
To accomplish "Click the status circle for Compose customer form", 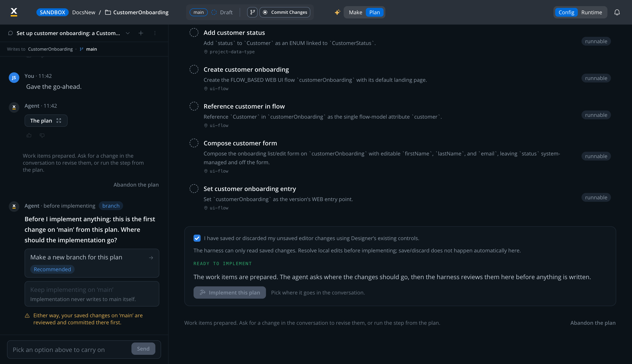I will point(194,143).
